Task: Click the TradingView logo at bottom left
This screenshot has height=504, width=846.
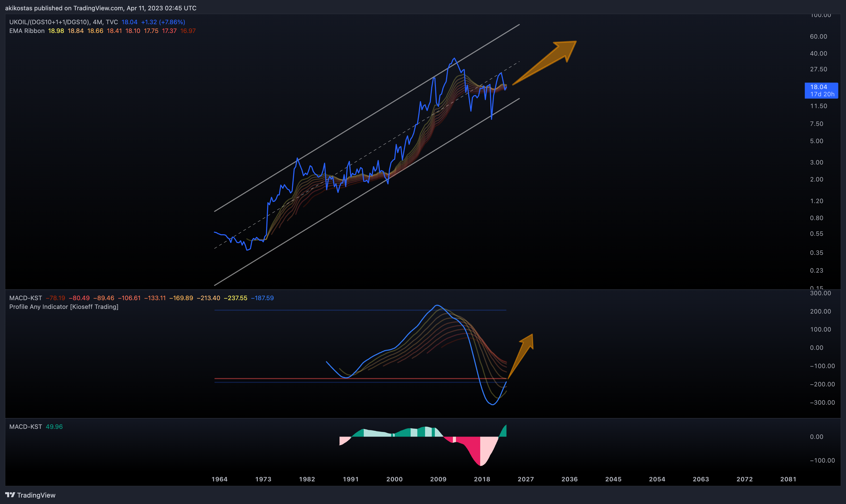Action: point(30,495)
